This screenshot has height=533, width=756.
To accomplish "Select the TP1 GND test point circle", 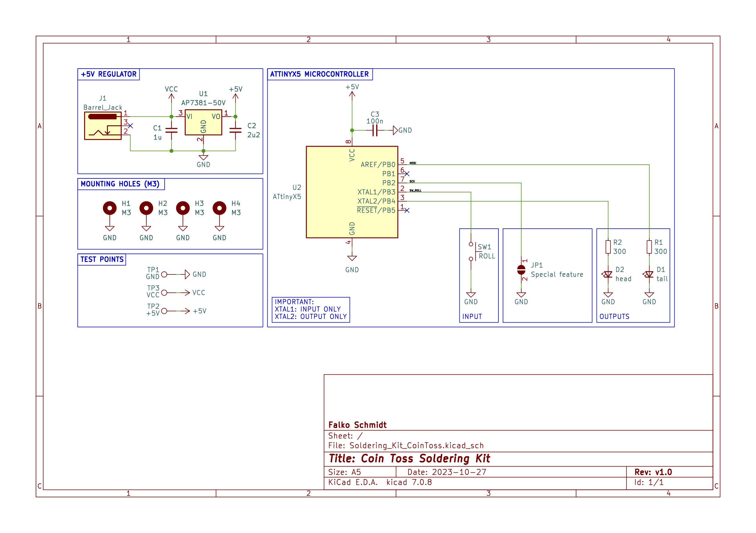I will coord(164,274).
